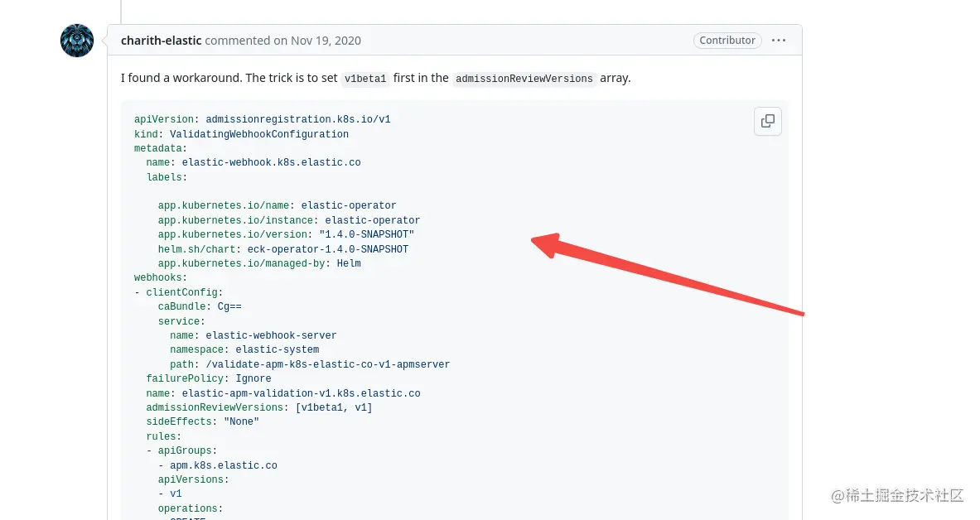Image resolution: width=980 pixels, height=520 pixels.
Task: Select the 'apiVersions:' key
Action: point(194,479)
